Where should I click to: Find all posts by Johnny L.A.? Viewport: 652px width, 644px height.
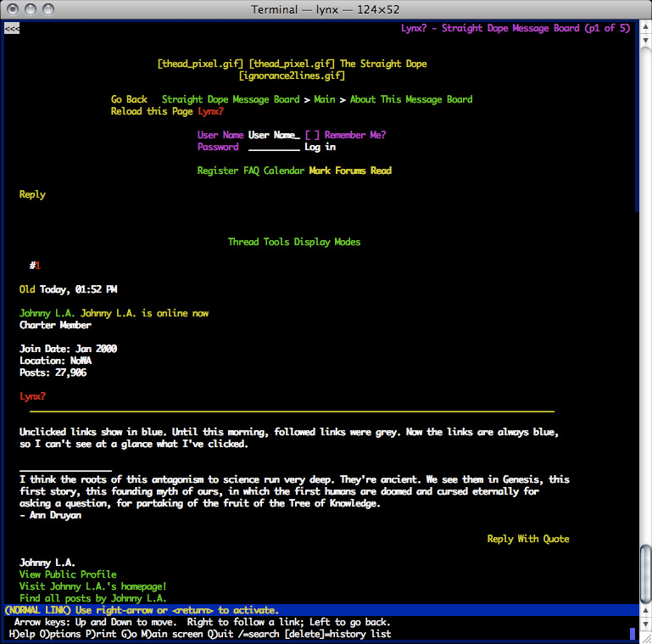[x=92, y=599]
